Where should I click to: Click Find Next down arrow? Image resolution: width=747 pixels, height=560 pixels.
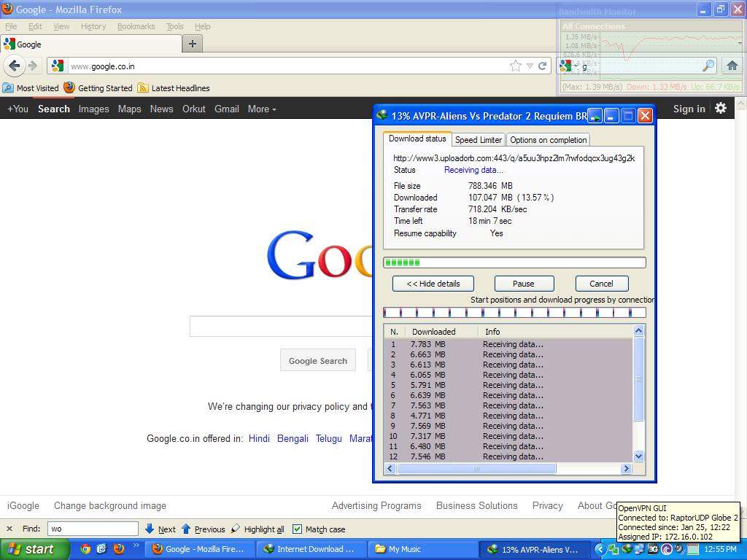click(x=149, y=529)
